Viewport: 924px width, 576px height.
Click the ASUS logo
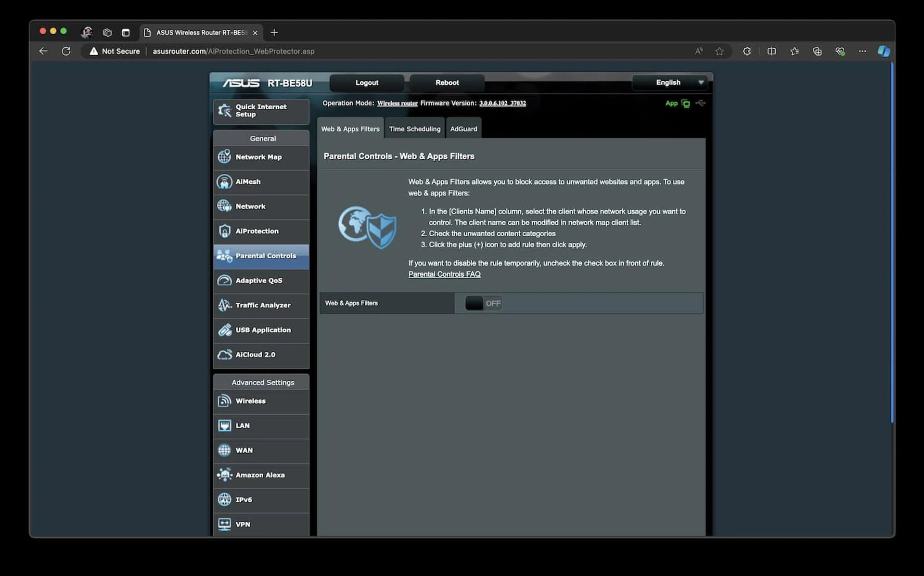click(241, 83)
